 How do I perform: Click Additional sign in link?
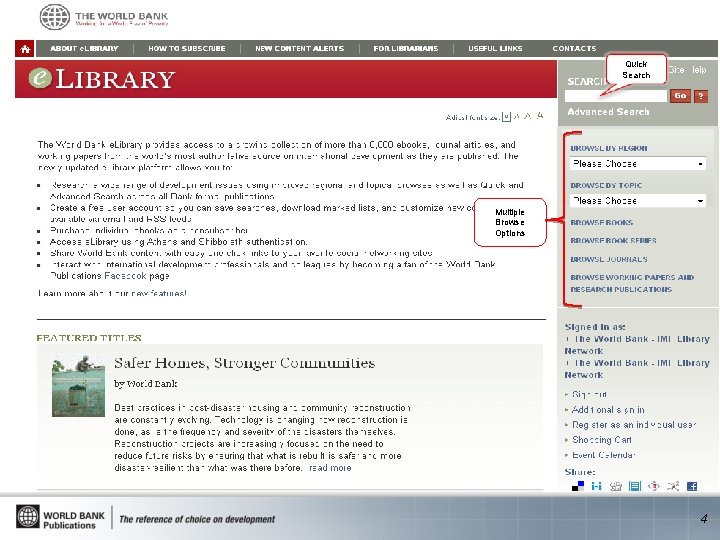click(608, 410)
